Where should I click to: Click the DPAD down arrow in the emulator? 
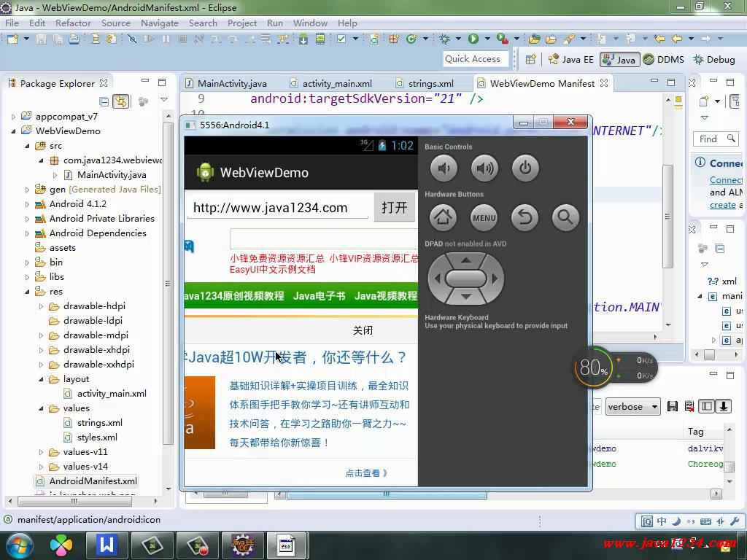tap(466, 297)
